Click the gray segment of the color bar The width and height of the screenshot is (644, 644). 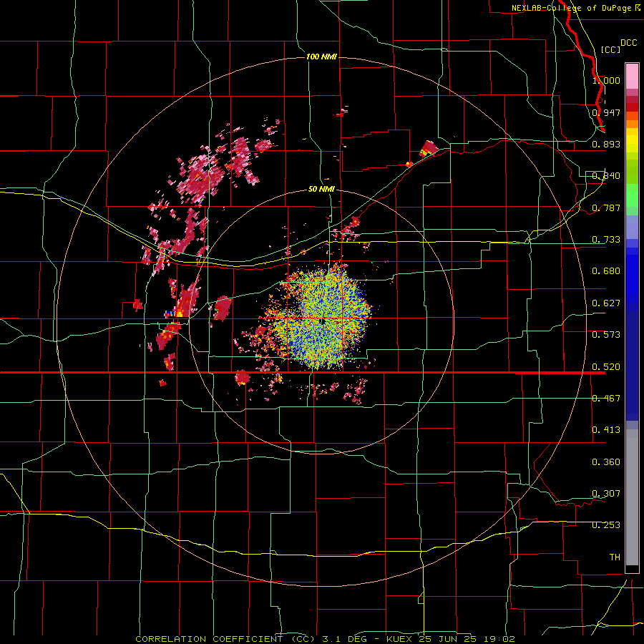tap(632, 497)
